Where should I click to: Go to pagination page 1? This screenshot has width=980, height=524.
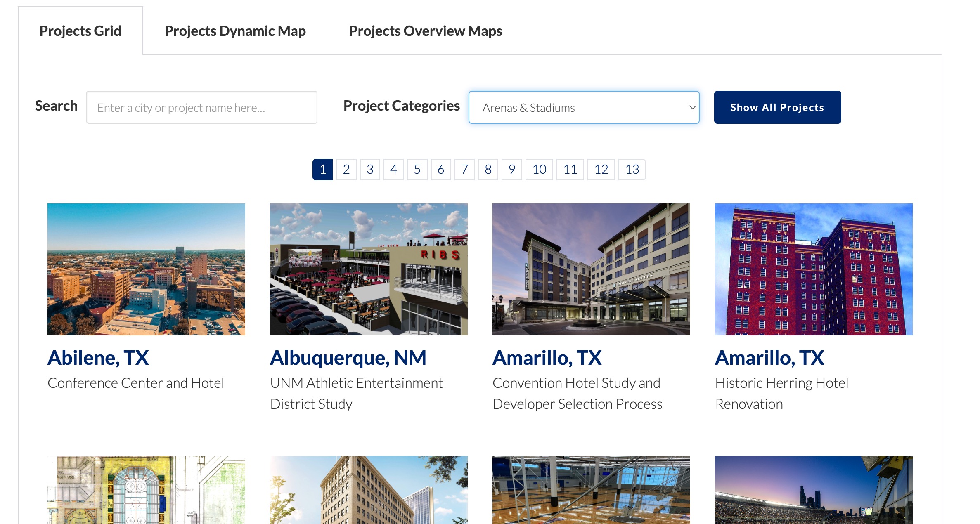(x=322, y=170)
